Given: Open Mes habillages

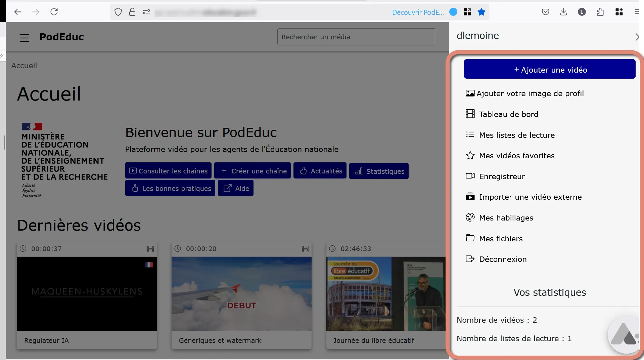Looking at the screenshot, I should click(x=499, y=218).
